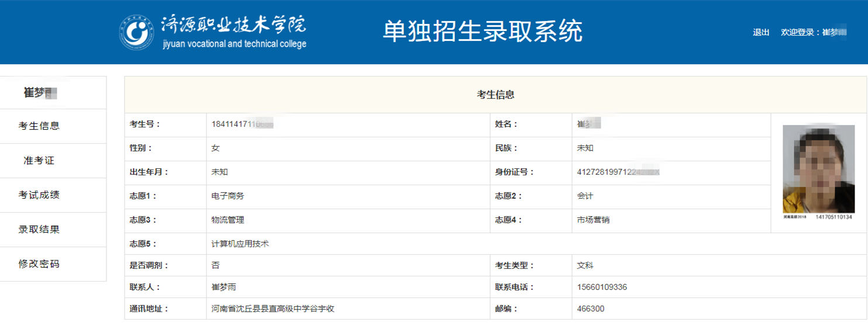Click the user name heading in sidebar

coord(40,93)
